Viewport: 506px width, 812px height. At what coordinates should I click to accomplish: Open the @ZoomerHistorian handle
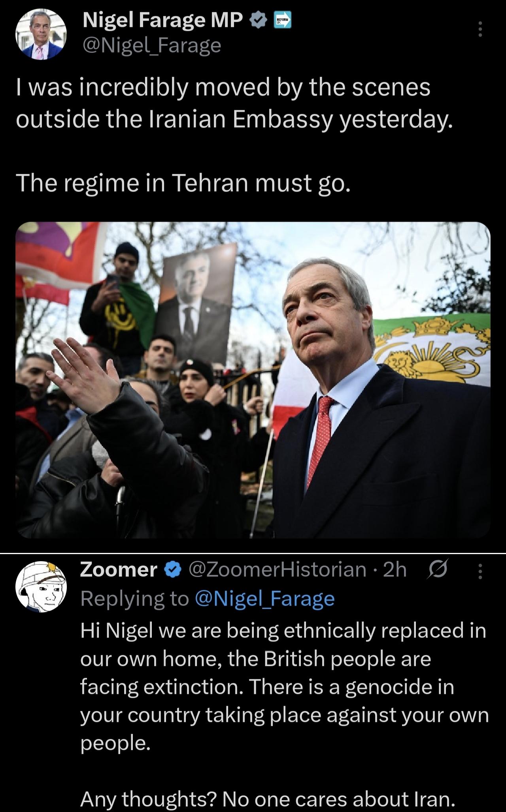278,570
